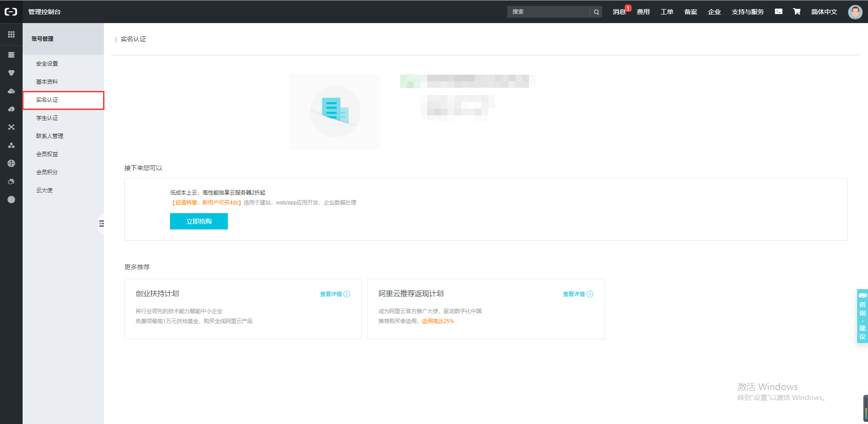
Task: Select 安全设置 in the side menu
Action: coord(47,64)
